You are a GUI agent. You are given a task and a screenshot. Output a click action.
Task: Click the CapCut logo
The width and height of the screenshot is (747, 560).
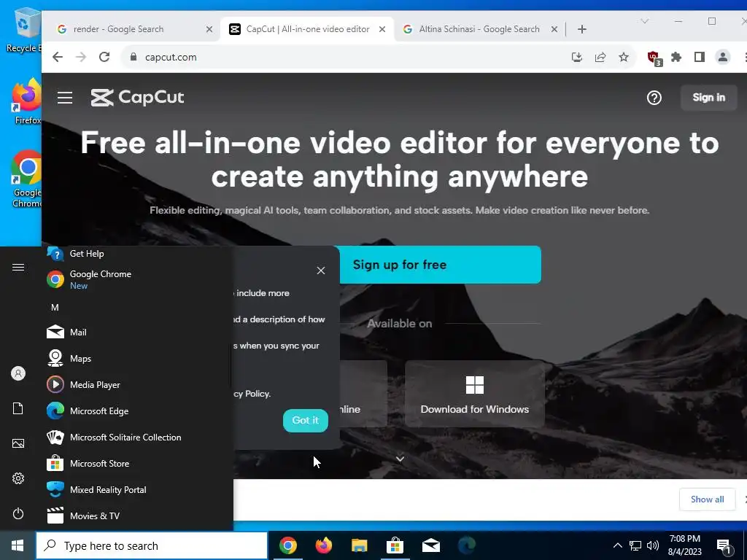[x=137, y=97]
